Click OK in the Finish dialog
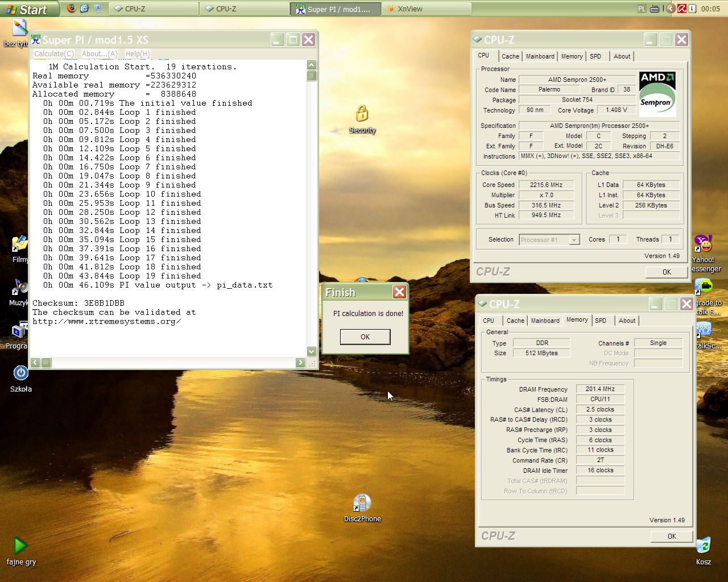 [x=365, y=336]
